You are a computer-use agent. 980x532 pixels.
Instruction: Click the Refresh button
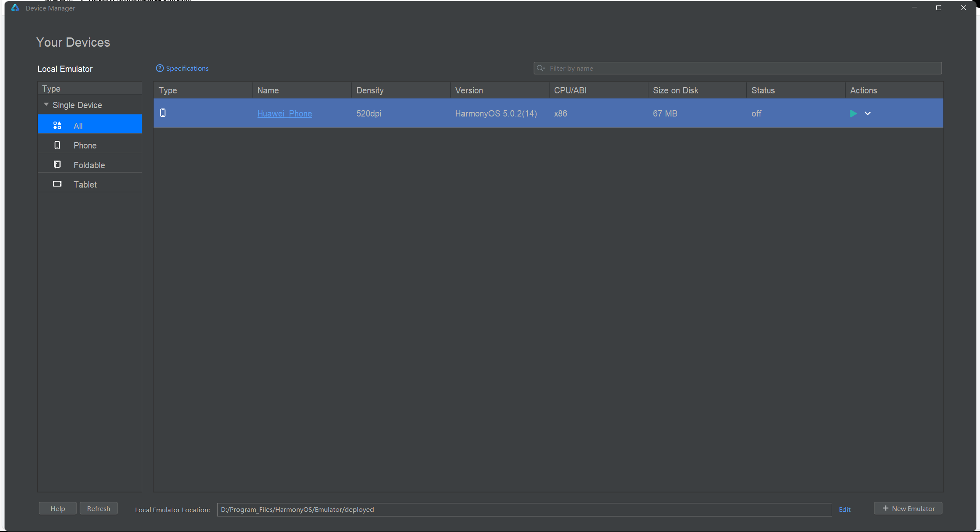(x=98, y=508)
